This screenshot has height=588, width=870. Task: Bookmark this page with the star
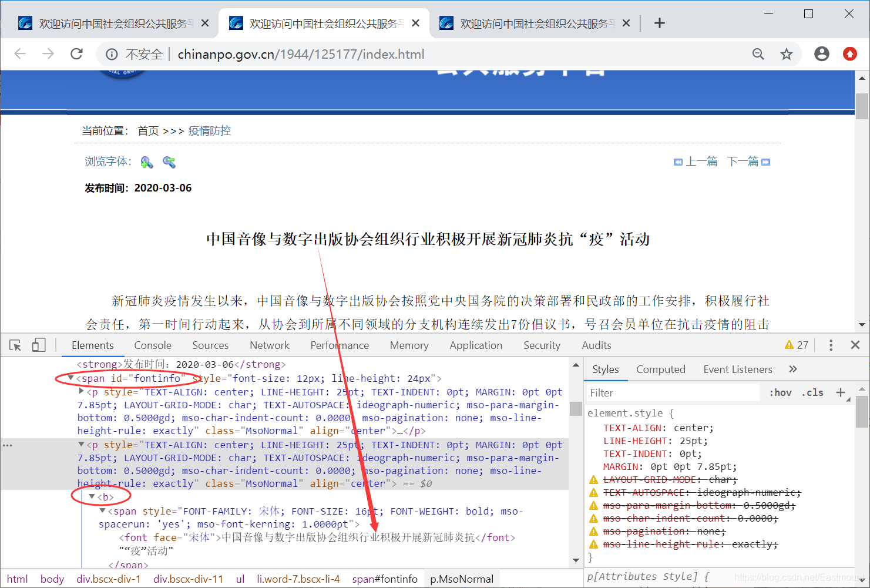787,55
